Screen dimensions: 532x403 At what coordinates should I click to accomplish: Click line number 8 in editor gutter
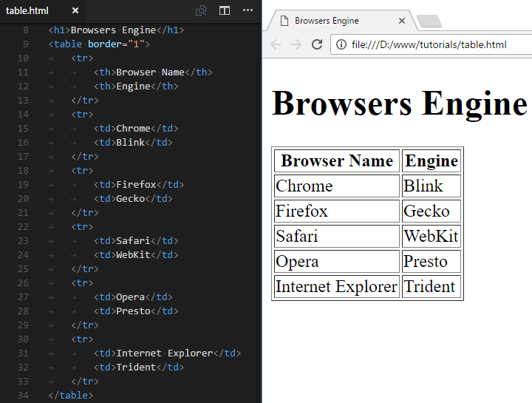[26, 30]
